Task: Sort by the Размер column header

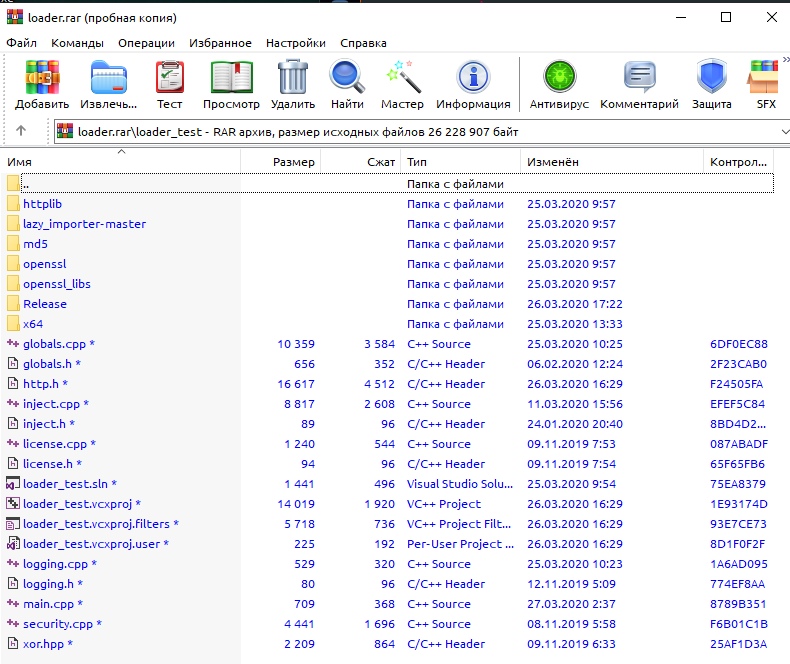Action: coord(281,162)
